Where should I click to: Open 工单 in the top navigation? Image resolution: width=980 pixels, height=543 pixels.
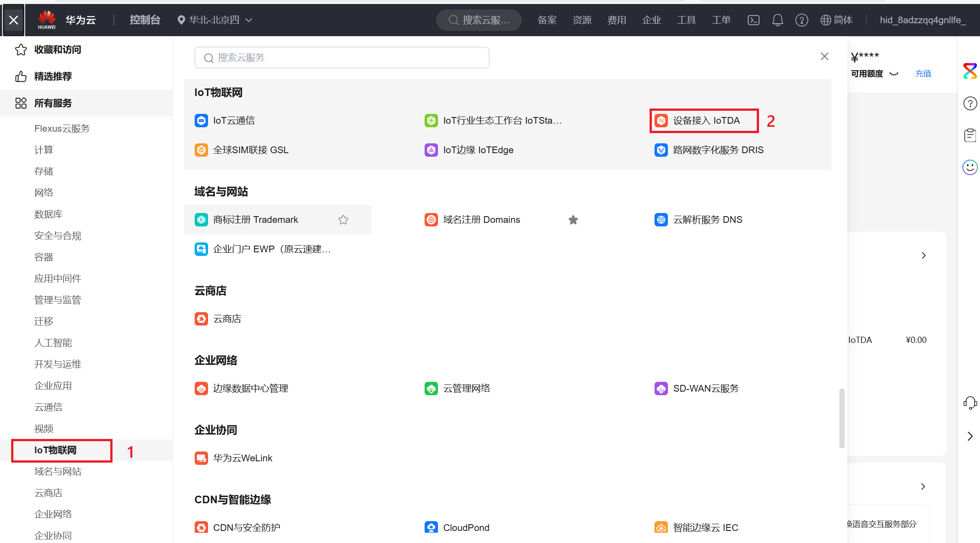point(721,20)
